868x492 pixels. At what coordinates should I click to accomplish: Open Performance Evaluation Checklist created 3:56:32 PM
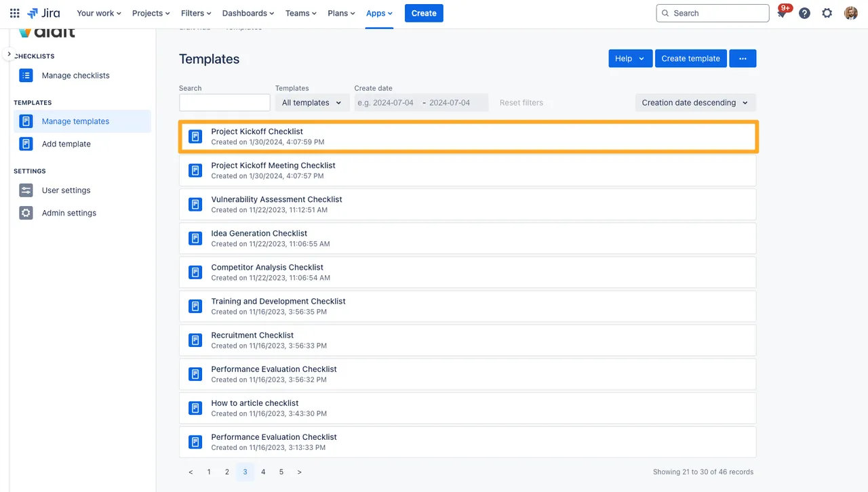tap(468, 374)
